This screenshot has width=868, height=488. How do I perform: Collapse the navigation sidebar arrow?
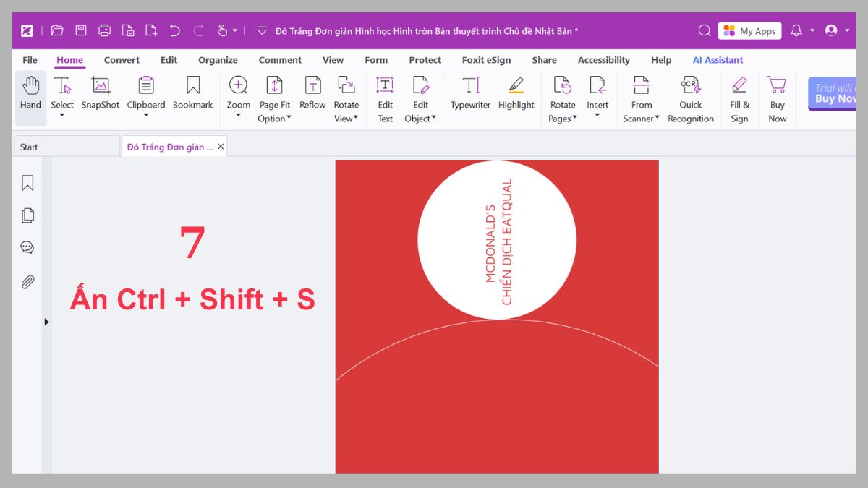click(x=46, y=322)
